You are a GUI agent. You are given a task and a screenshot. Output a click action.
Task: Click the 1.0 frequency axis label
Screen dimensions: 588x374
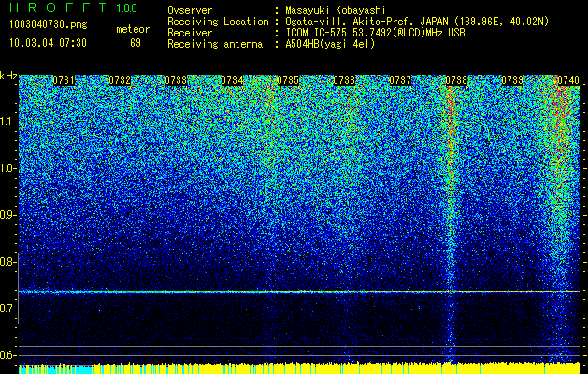click(x=8, y=168)
